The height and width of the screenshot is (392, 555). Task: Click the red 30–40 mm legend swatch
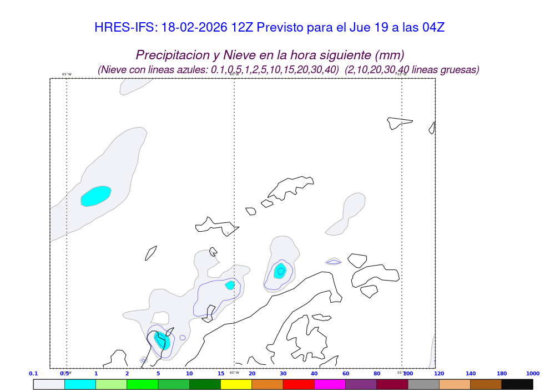[x=299, y=384]
